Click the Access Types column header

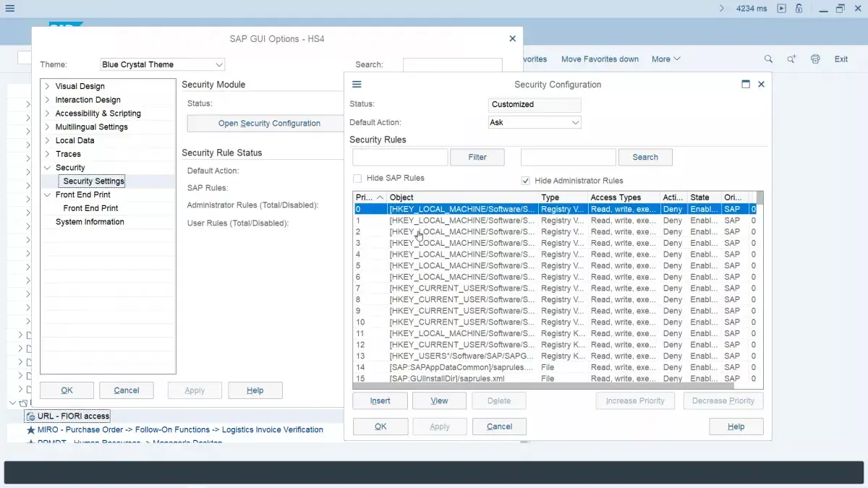click(x=624, y=197)
